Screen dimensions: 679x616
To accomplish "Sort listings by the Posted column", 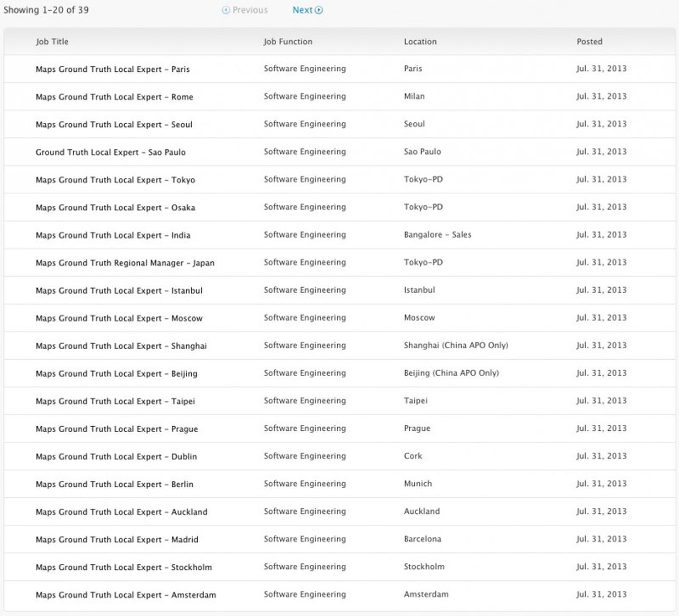I will click(x=589, y=42).
